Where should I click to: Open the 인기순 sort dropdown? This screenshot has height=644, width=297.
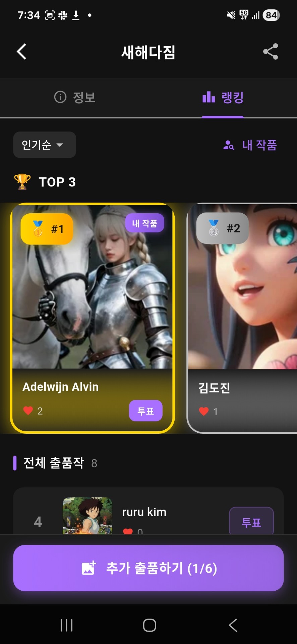click(45, 145)
